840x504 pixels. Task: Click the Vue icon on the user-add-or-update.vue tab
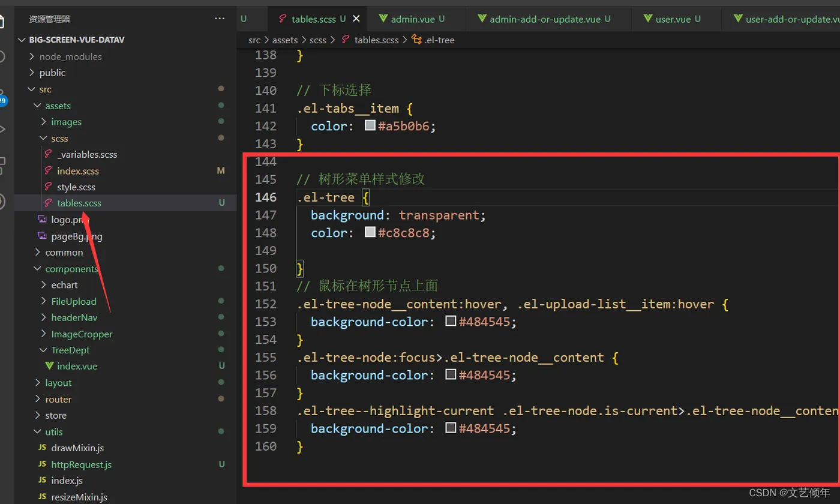coord(738,19)
